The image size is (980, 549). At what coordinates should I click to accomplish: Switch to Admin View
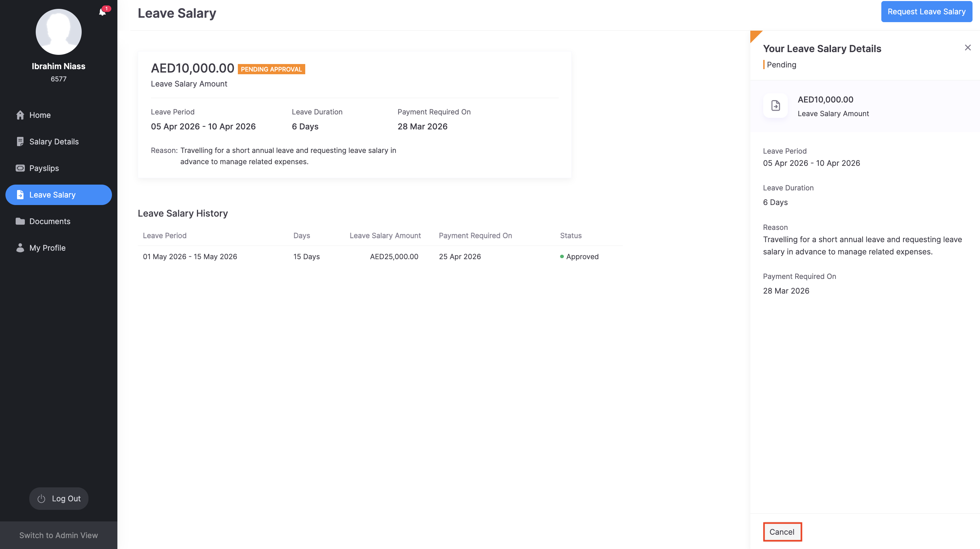point(59,535)
